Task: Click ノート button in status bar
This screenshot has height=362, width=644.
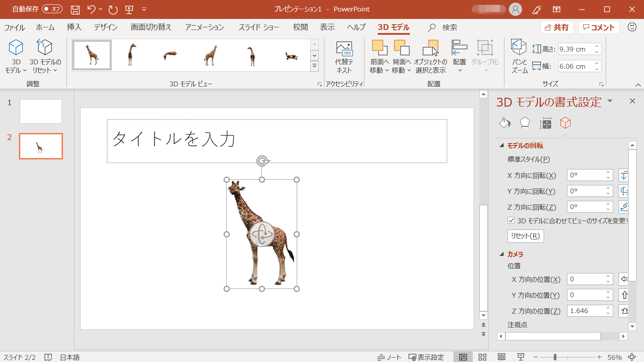Action: pyautogui.click(x=389, y=357)
